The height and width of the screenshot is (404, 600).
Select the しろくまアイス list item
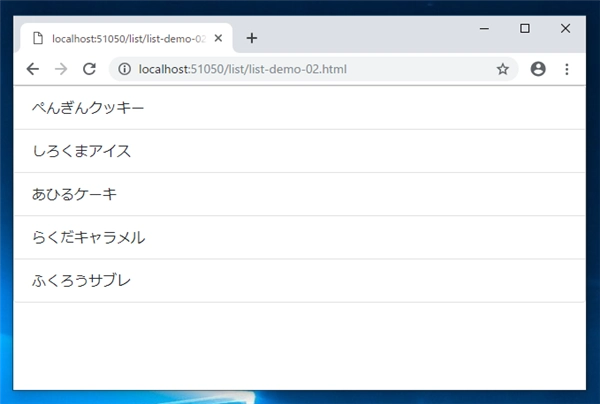coord(299,151)
